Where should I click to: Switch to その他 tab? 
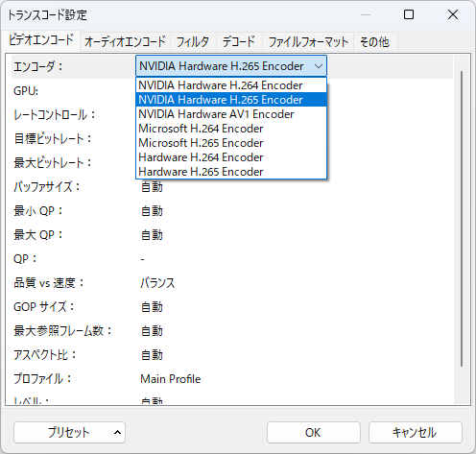(x=375, y=42)
